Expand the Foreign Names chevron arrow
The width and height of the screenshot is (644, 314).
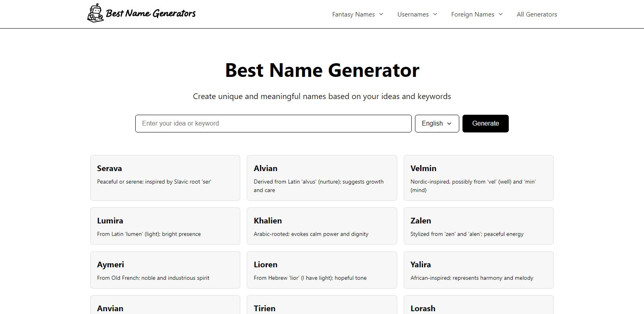click(501, 14)
